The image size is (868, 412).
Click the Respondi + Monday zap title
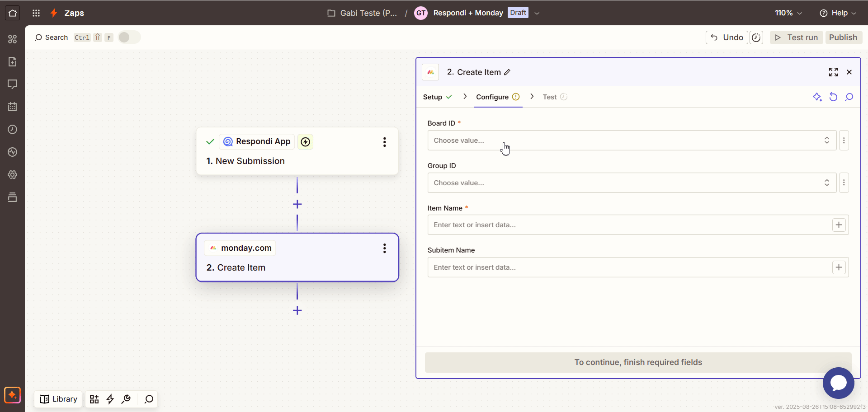pyautogui.click(x=468, y=13)
